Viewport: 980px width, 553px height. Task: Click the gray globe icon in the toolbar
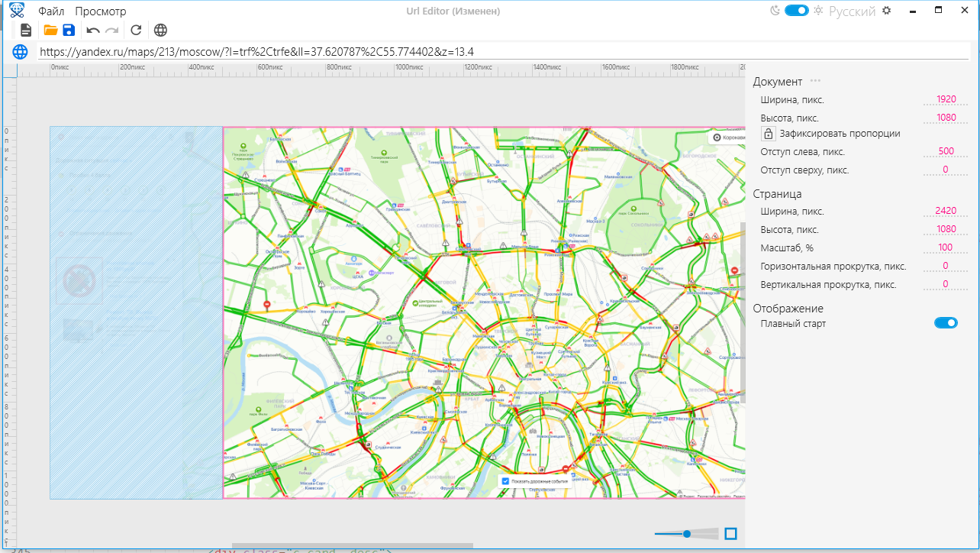[x=160, y=31]
